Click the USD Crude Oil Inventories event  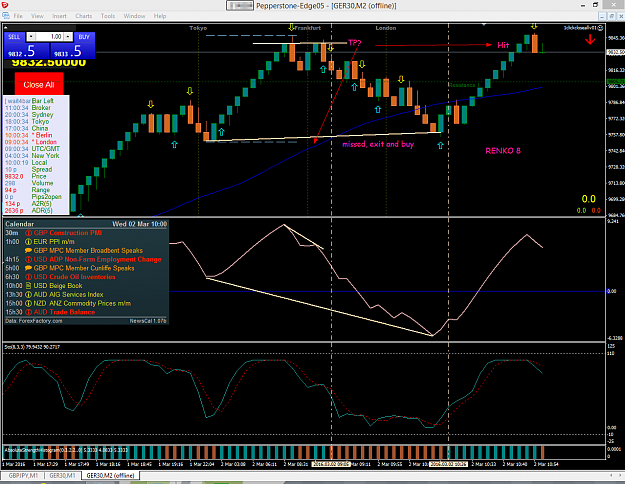pyautogui.click(x=70, y=277)
